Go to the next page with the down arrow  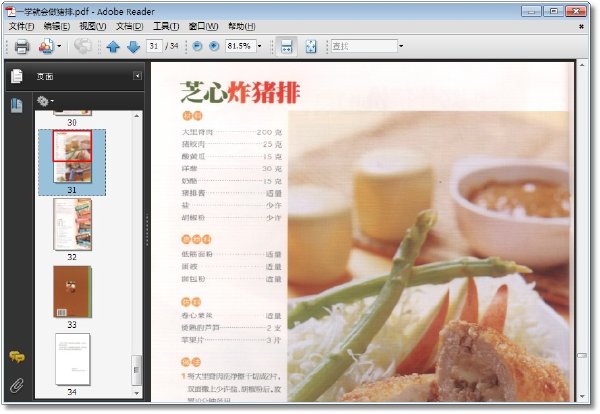coord(133,47)
